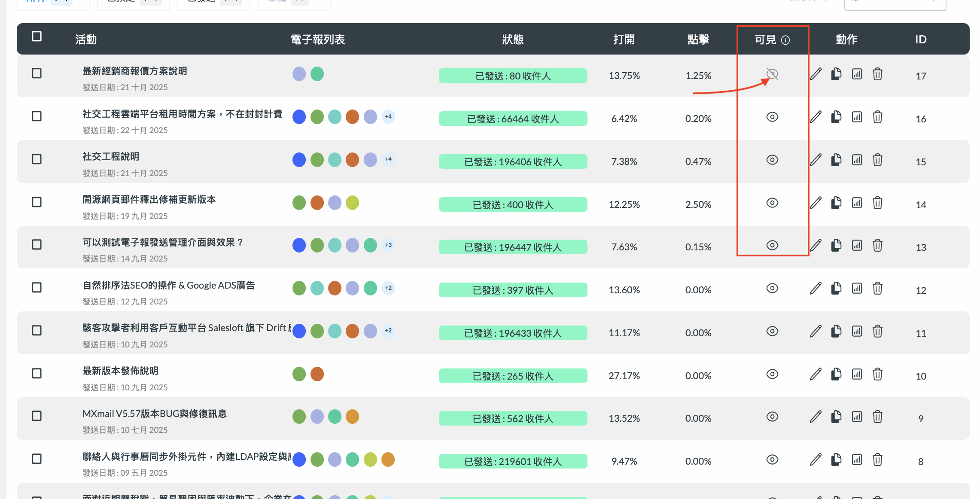
Task: Expand the +3 extra lists badge for campaign 13
Action: (x=388, y=245)
